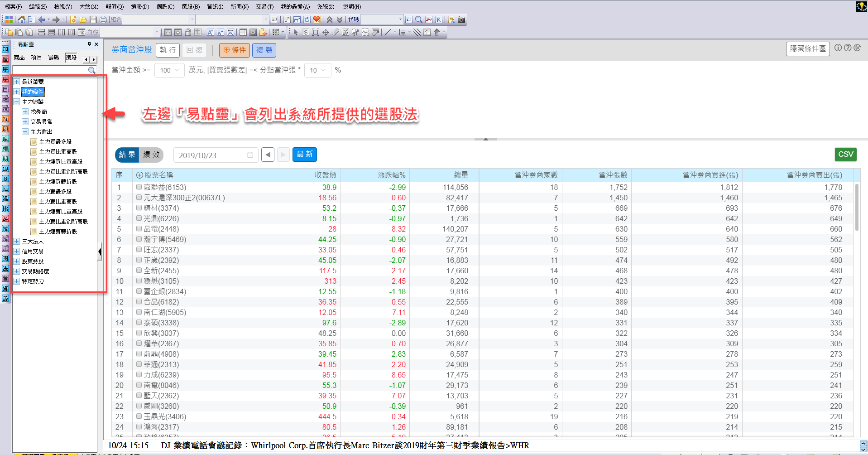
Task: Click the red heart add-favorite icon
Action: tap(317, 19)
